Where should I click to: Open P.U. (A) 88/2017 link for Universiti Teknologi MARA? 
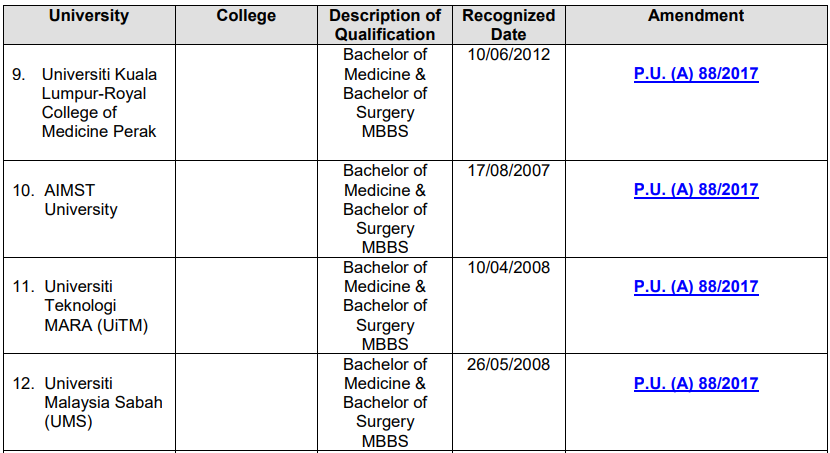pyautogui.click(x=696, y=287)
